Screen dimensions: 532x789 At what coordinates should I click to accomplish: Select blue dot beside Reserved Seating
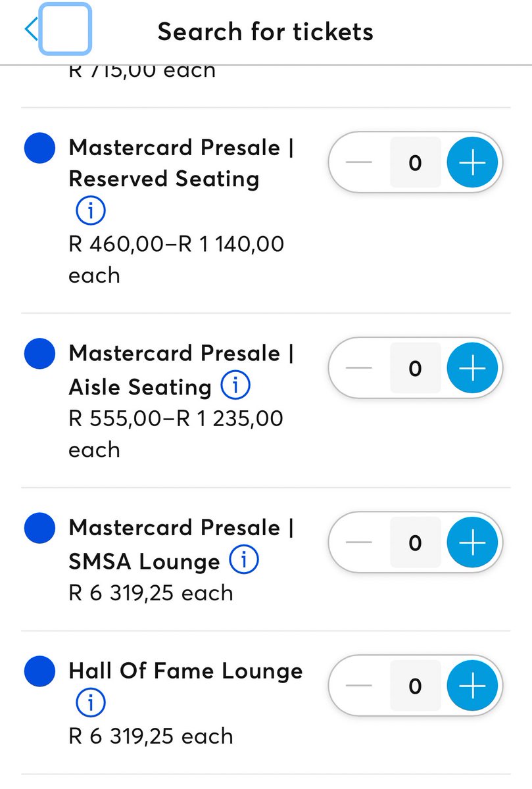tap(39, 148)
